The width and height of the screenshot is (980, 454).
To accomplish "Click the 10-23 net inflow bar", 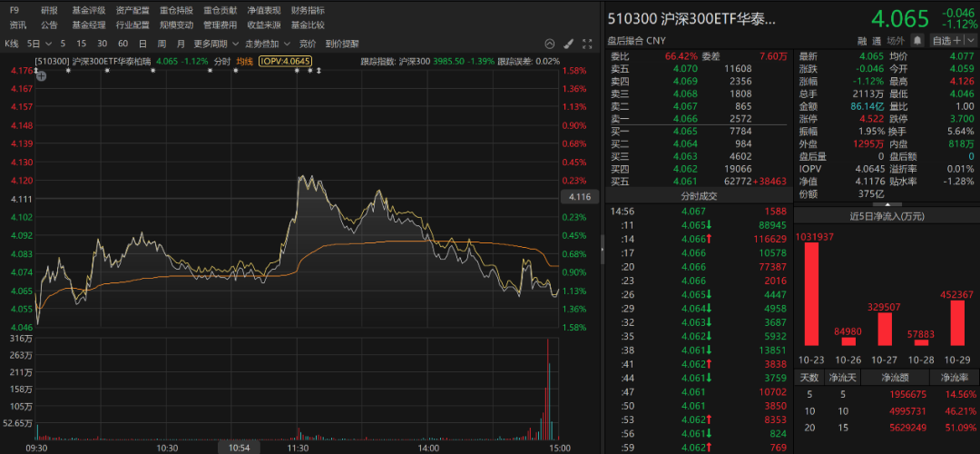I will click(811, 294).
